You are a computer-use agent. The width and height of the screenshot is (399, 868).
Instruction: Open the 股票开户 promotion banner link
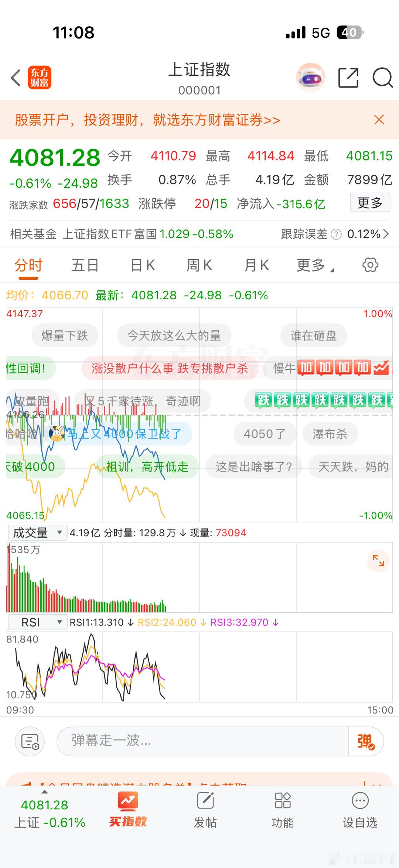tap(147, 120)
